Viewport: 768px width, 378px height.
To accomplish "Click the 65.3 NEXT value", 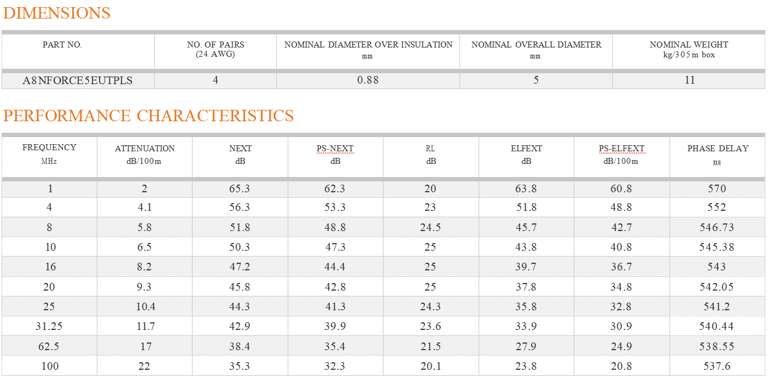I will [240, 189].
